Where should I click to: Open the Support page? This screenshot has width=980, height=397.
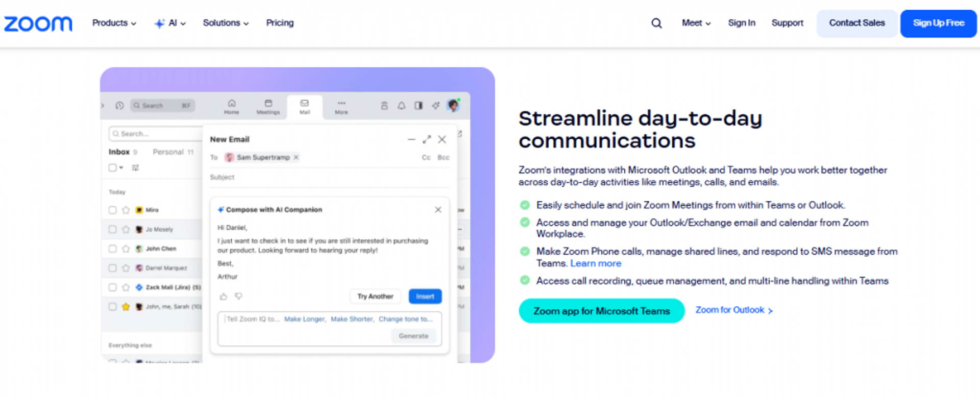point(787,23)
